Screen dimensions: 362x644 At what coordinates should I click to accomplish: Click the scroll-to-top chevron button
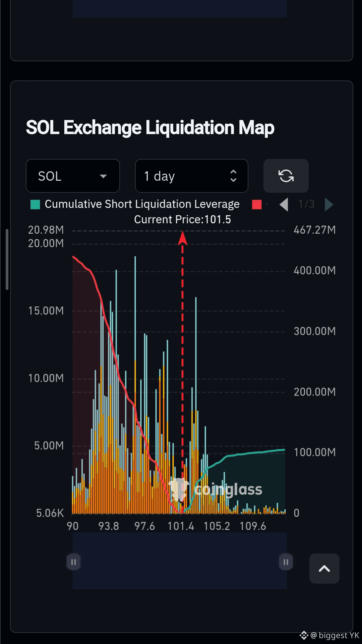(324, 569)
